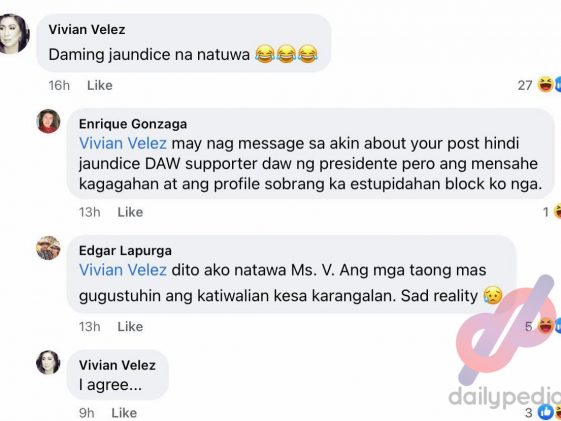This screenshot has width=561, height=421.
Task: Open Vivian Velez mention in Enrique Gonzaga's comment
Action: [x=123, y=143]
